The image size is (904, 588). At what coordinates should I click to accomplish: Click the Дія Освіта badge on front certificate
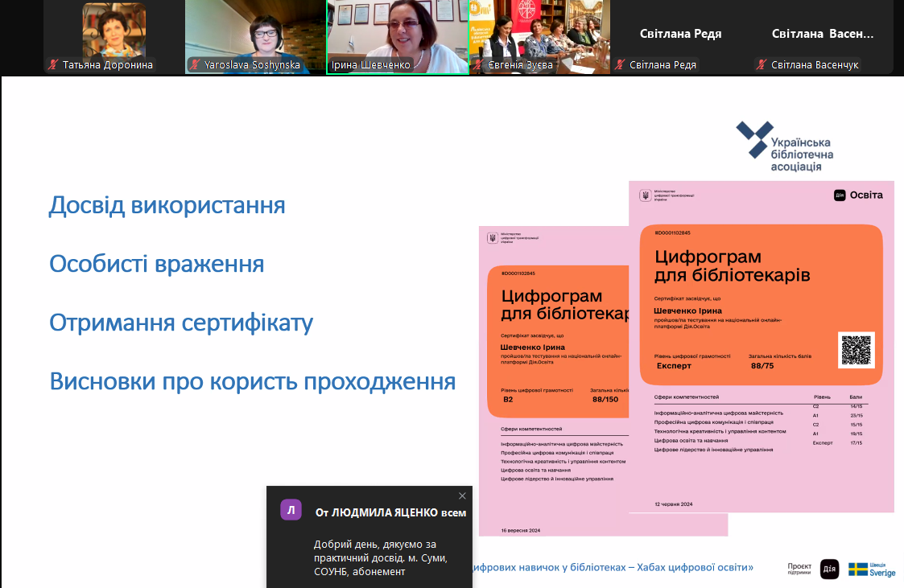coord(858,195)
